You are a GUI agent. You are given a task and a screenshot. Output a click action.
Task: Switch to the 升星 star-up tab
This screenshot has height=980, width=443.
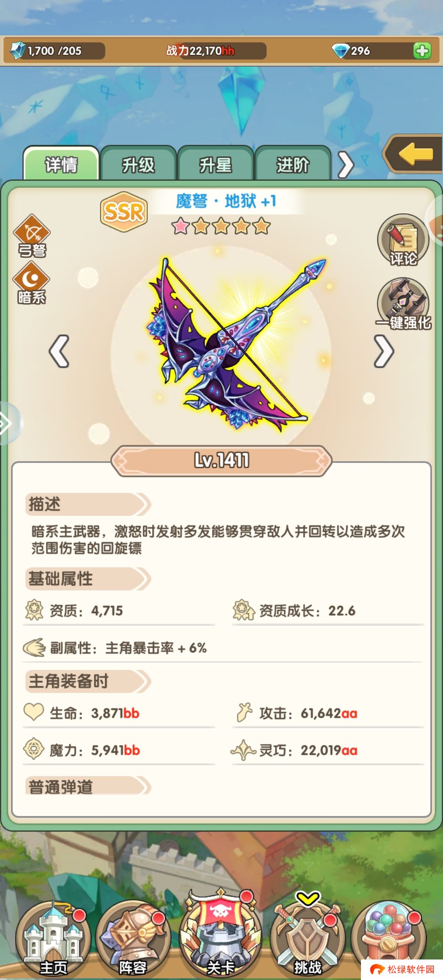(x=215, y=165)
